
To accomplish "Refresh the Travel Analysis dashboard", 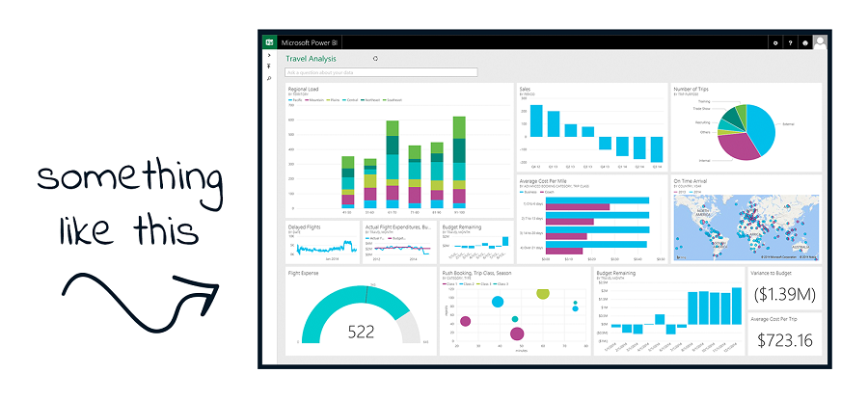I will coord(375,59).
